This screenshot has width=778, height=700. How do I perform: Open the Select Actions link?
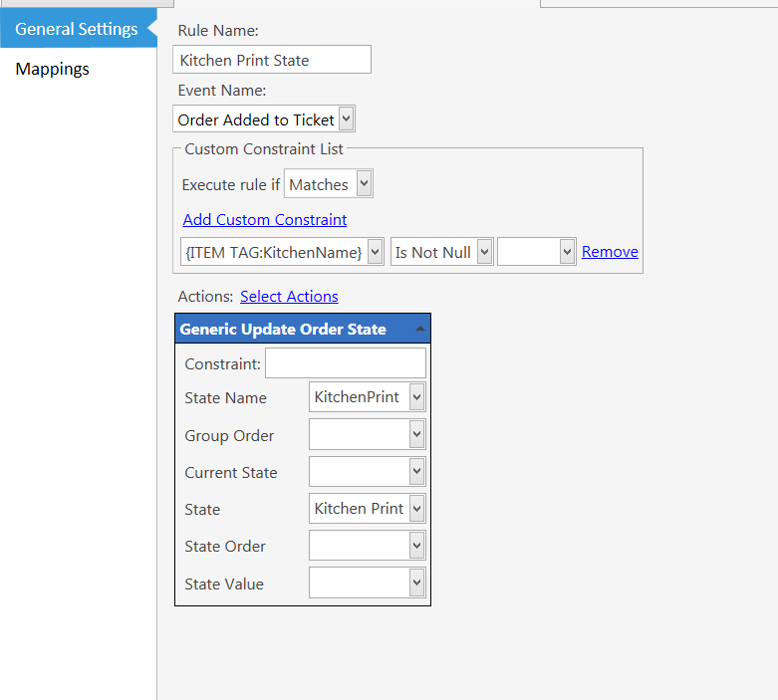(x=289, y=296)
